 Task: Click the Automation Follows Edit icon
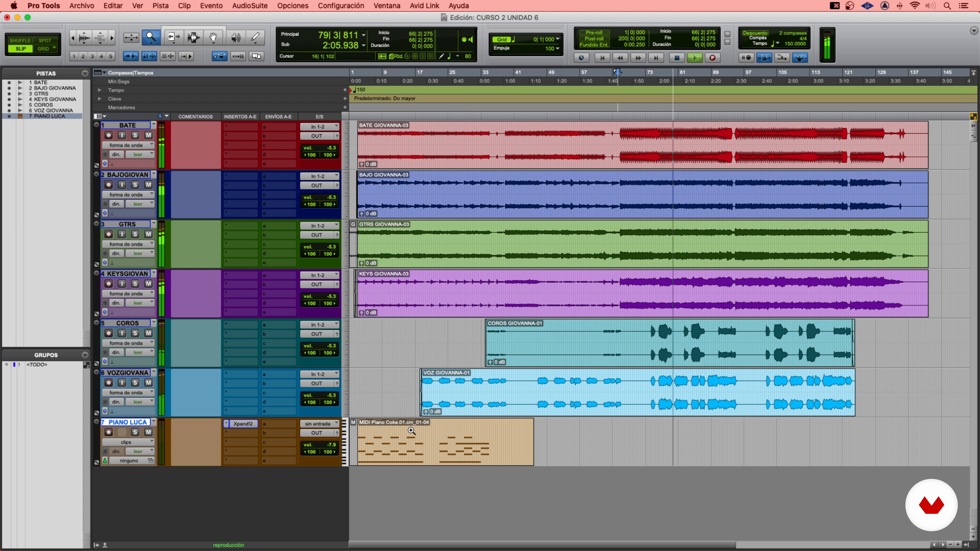pyautogui.click(x=220, y=56)
